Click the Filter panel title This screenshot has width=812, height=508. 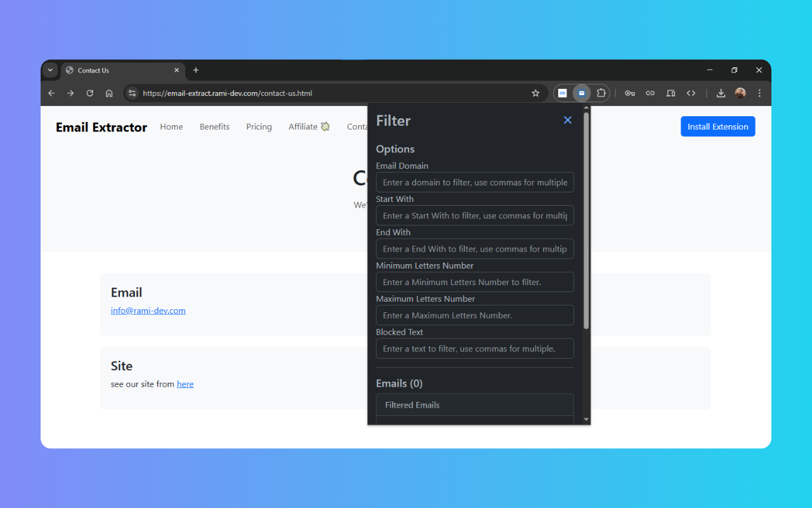[393, 121]
